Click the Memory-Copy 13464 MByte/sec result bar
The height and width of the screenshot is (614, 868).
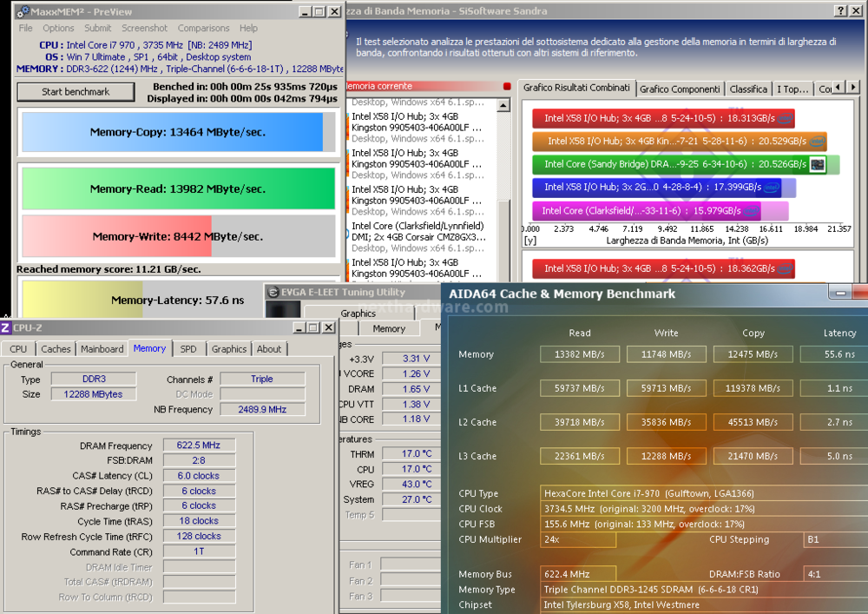(x=178, y=132)
